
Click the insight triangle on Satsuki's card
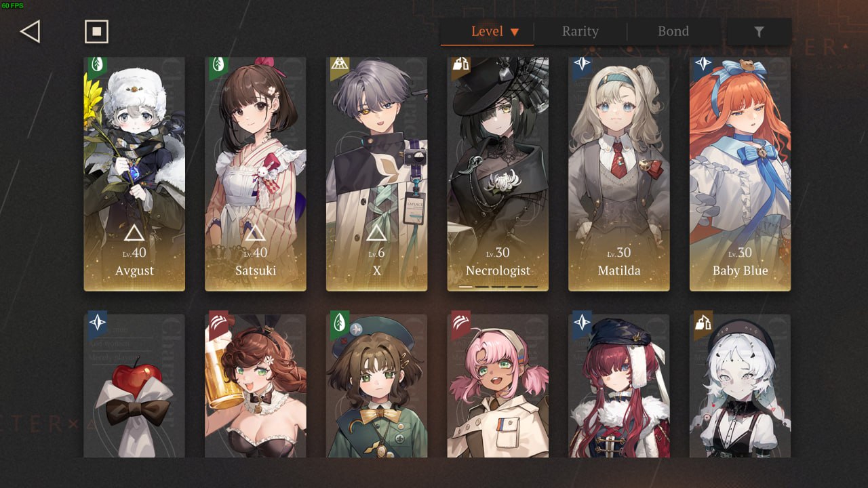(255, 234)
